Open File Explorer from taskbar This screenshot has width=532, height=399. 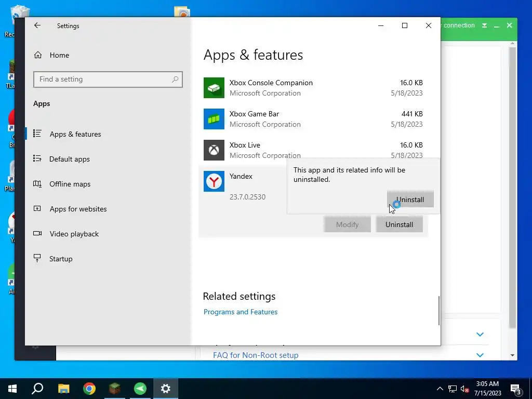click(x=63, y=389)
